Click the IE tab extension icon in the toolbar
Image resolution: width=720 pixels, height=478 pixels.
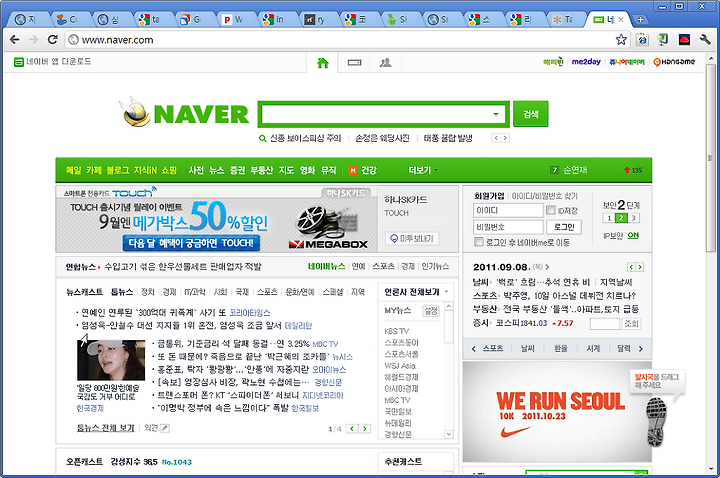tap(642, 40)
